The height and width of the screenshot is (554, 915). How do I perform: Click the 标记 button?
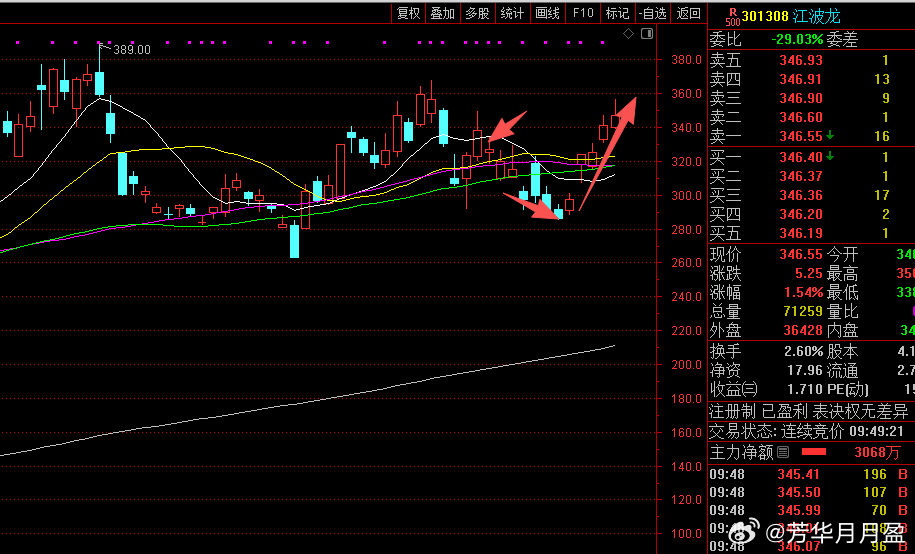click(617, 13)
